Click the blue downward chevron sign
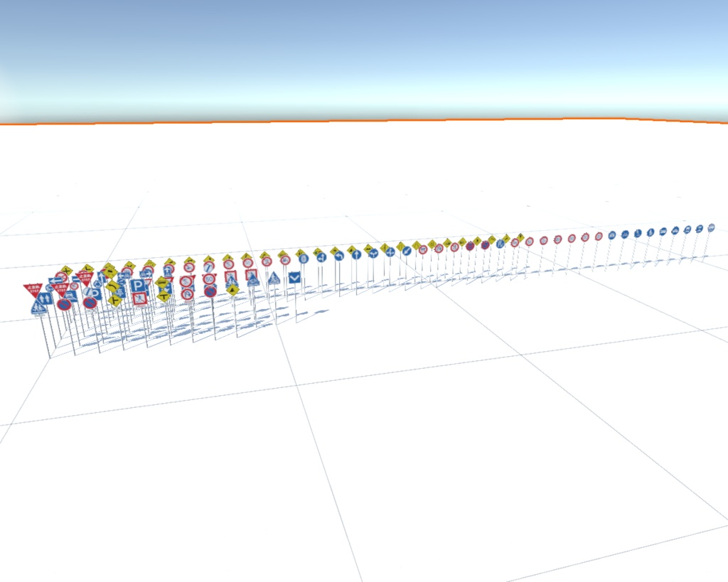The height and width of the screenshot is (582, 728). pos(294,277)
